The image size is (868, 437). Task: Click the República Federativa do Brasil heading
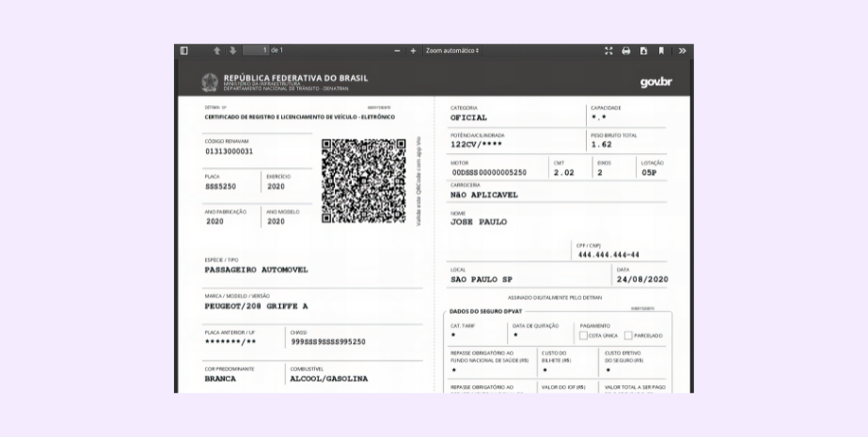coord(295,78)
